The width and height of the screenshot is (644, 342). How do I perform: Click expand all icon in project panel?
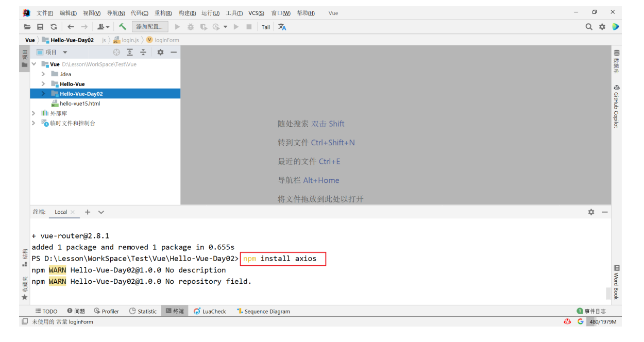(x=130, y=52)
